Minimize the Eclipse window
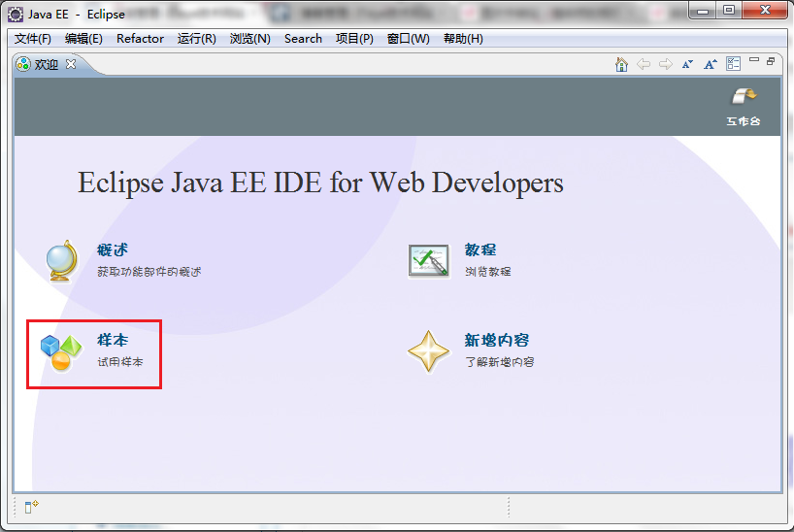The width and height of the screenshot is (794, 532). (703, 10)
